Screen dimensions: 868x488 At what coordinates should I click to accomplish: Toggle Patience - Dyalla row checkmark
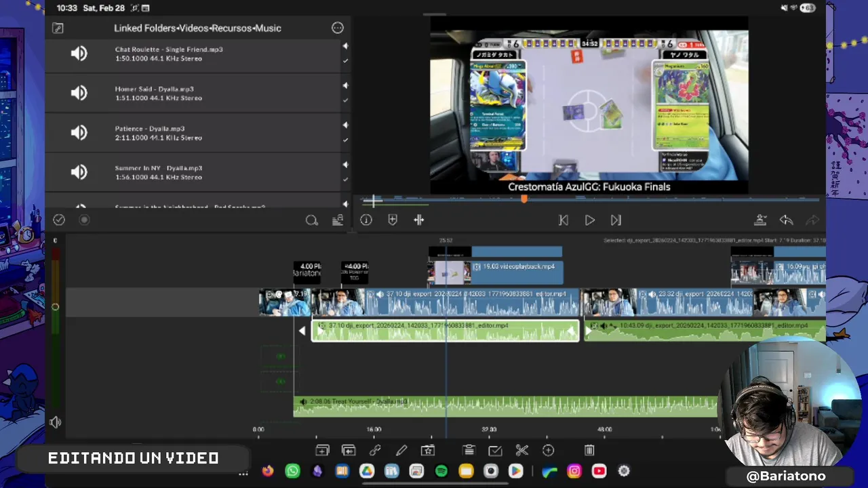tap(345, 140)
